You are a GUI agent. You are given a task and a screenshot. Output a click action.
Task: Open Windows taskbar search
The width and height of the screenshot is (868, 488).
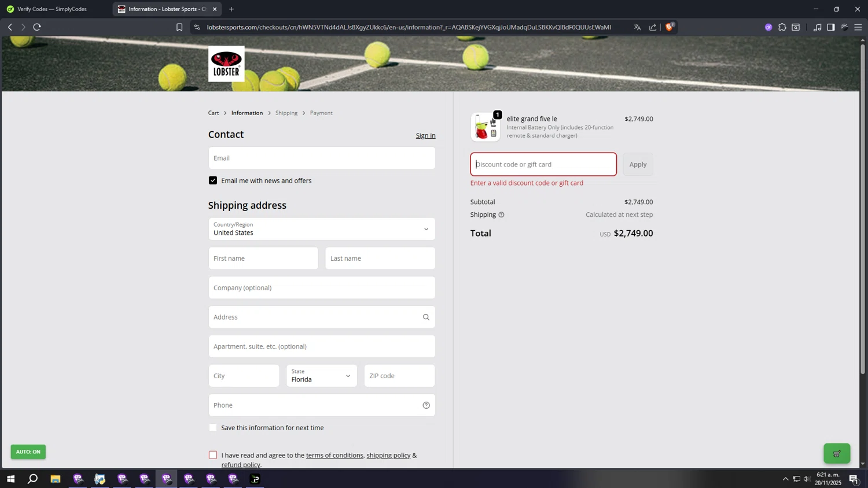33,479
